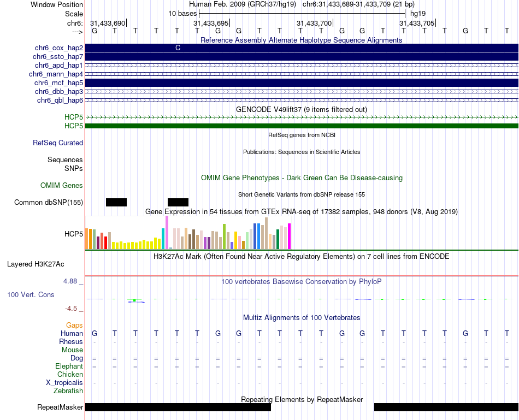Click the chr6_qbl_hap6 track label
Image resolution: width=519 pixels, height=420 pixels.
coord(60,100)
